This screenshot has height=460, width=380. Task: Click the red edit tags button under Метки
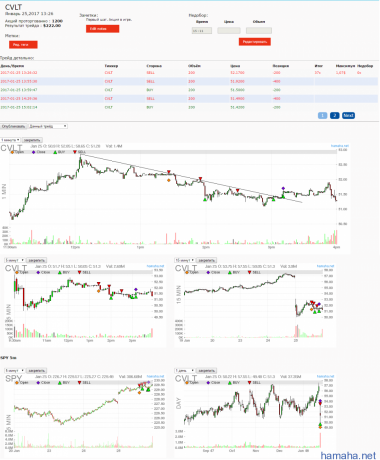23,44
